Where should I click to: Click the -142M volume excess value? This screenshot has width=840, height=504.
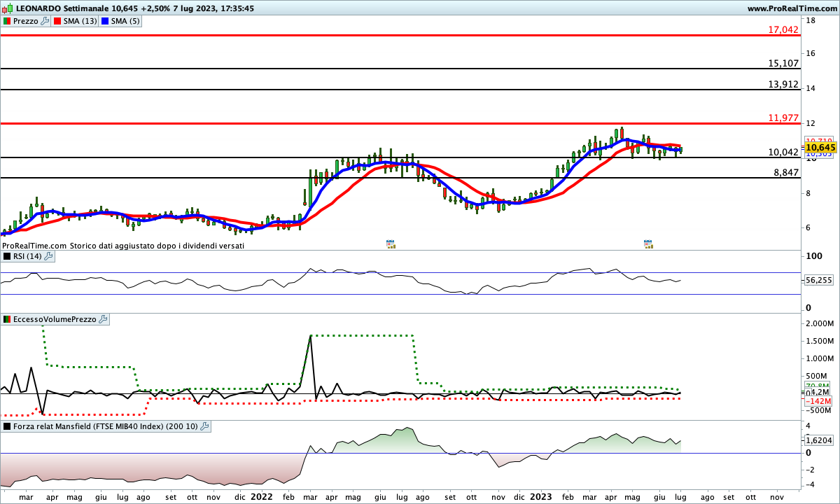coord(818,401)
